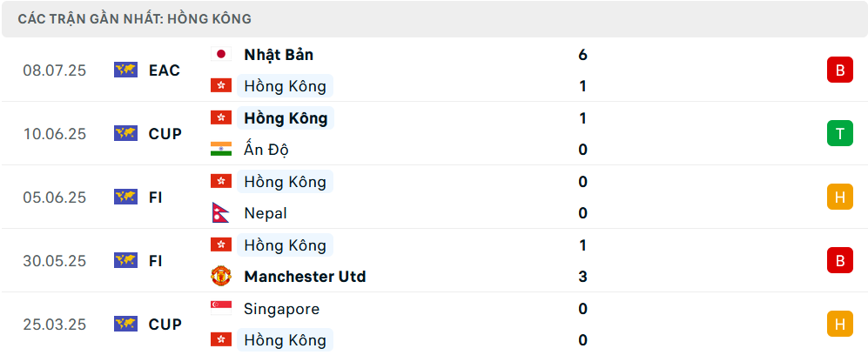Click Hong Kong flag in Nepal match
Viewport: 868px width, 355px height.
point(221,181)
